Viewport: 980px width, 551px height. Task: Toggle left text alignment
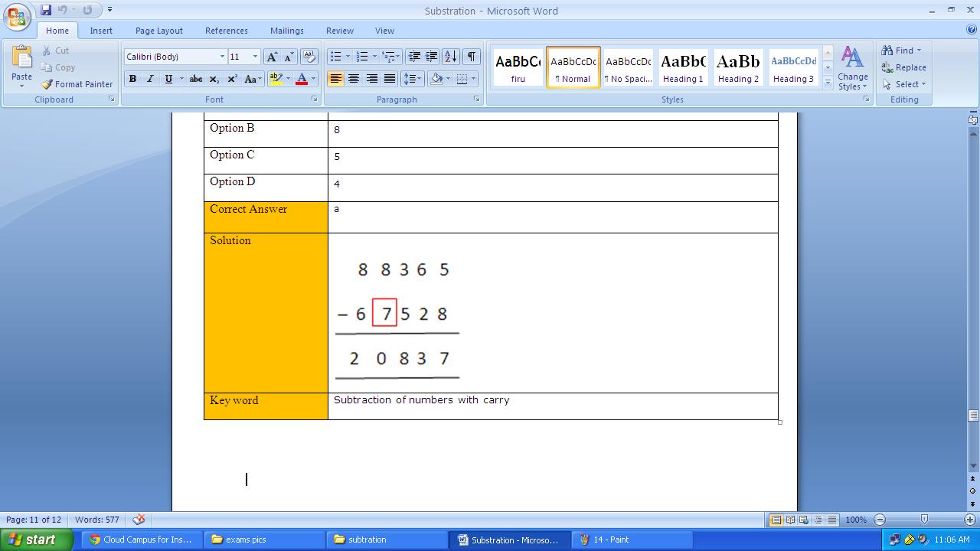tap(335, 79)
